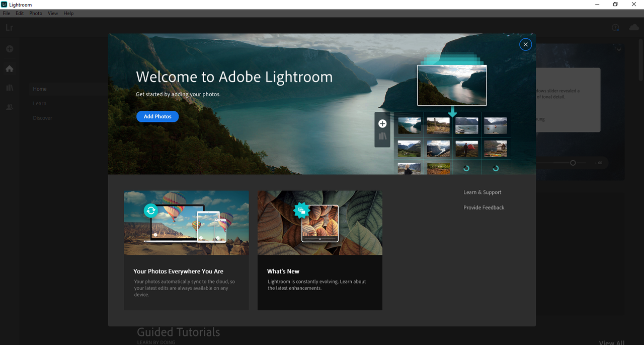
Task: Click the Guided Tutorials heading
Action: (179, 332)
